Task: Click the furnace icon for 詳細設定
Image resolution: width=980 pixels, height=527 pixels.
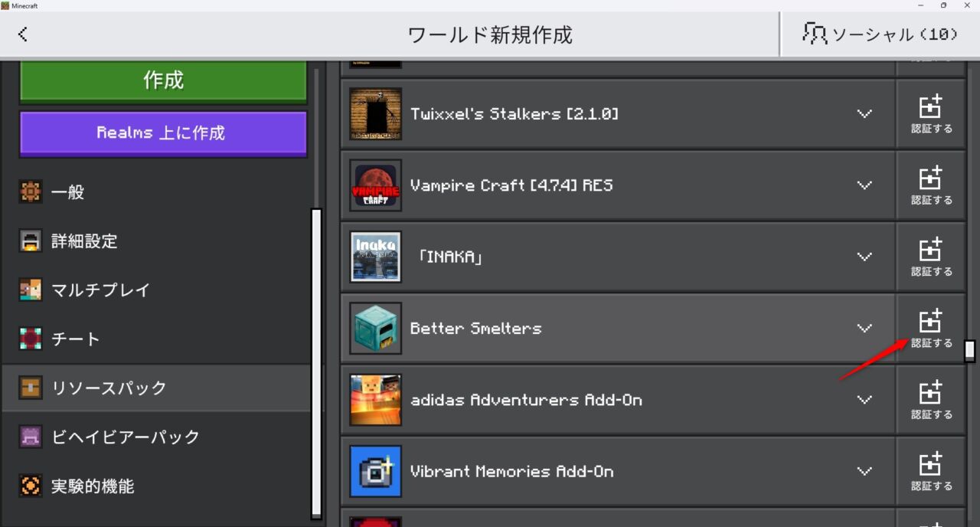Action: pos(31,241)
